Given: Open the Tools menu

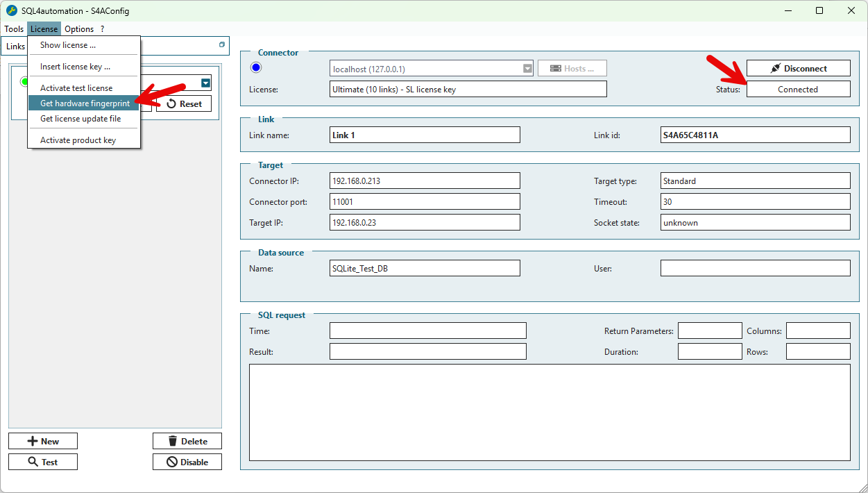Looking at the screenshot, I should pos(14,29).
